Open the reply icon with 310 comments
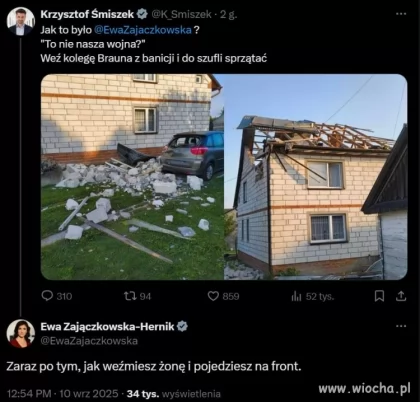 pos(47,296)
